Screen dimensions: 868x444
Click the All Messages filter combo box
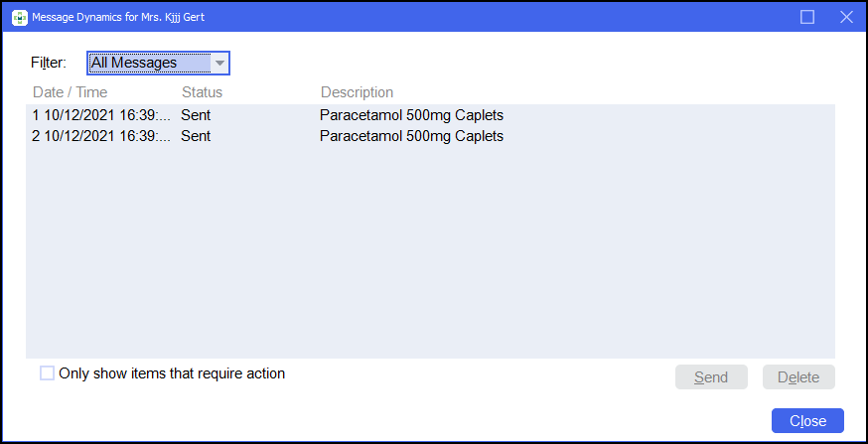click(148, 64)
